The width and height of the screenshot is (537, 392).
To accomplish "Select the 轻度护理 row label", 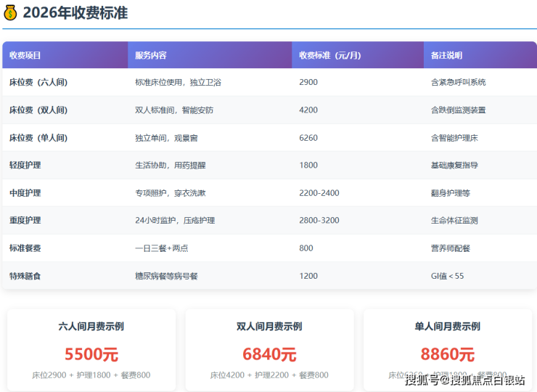I will tap(25, 166).
